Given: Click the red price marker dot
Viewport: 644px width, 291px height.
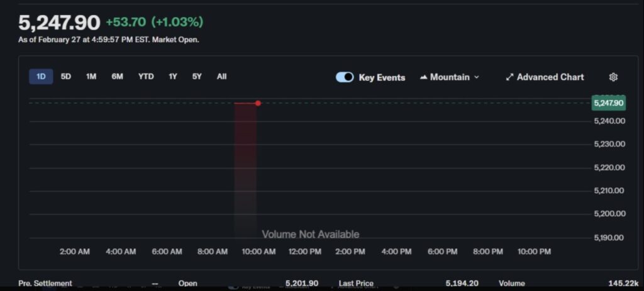Looking at the screenshot, I should click(x=258, y=103).
